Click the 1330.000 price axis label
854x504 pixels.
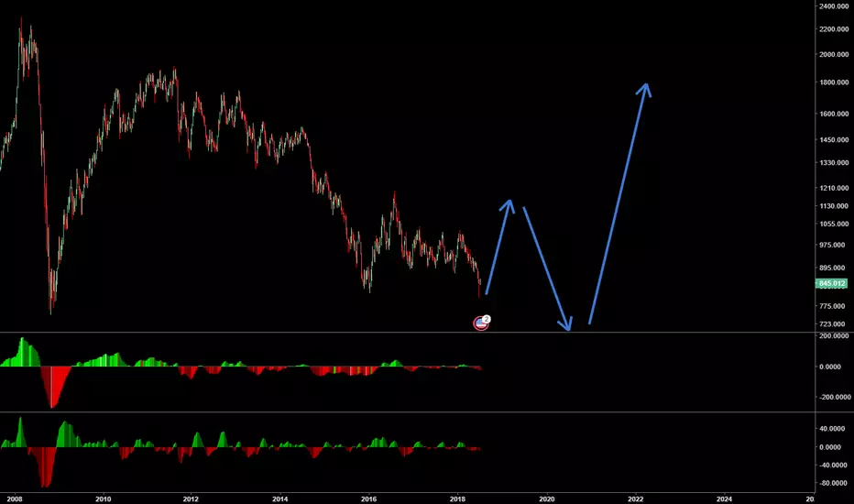pyautogui.click(x=834, y=162)
